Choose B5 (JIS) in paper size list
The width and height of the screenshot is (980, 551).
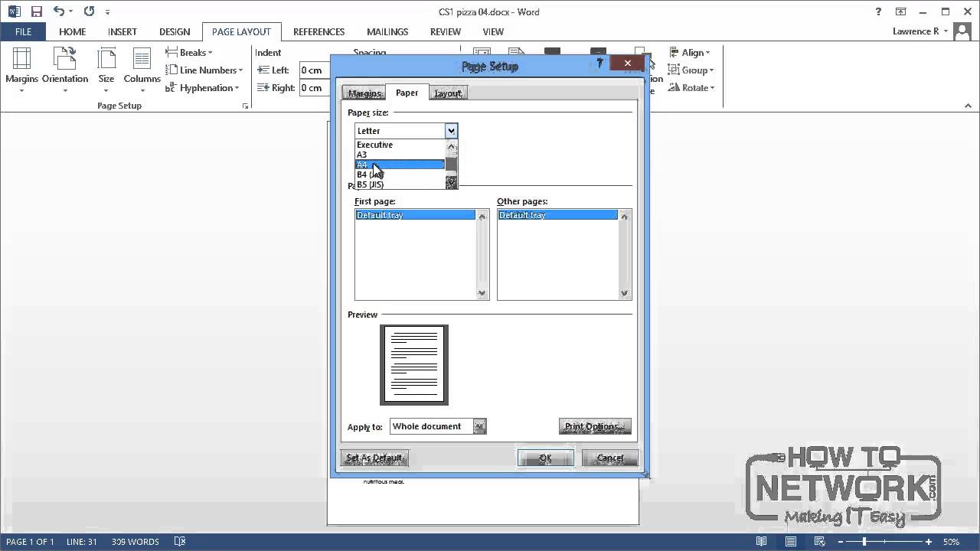click(400, 184)
